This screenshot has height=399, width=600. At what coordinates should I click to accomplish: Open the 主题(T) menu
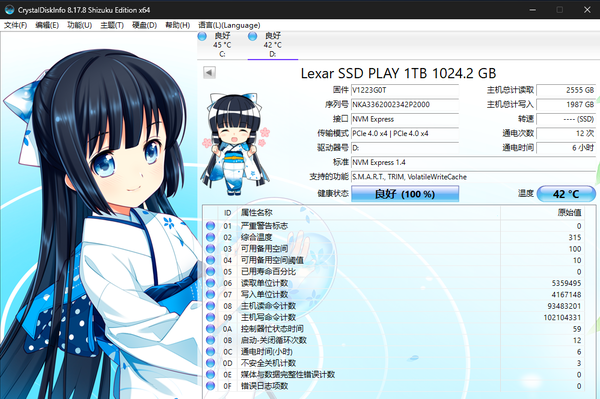click(112, 25)
